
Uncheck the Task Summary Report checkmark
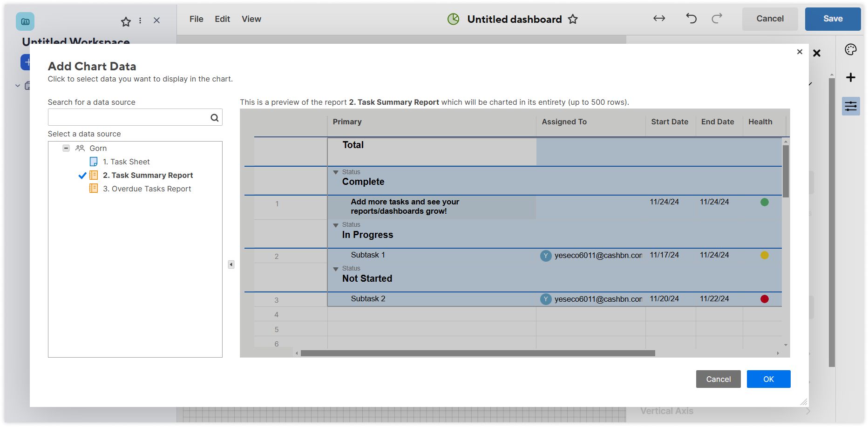tap(82, 176)
